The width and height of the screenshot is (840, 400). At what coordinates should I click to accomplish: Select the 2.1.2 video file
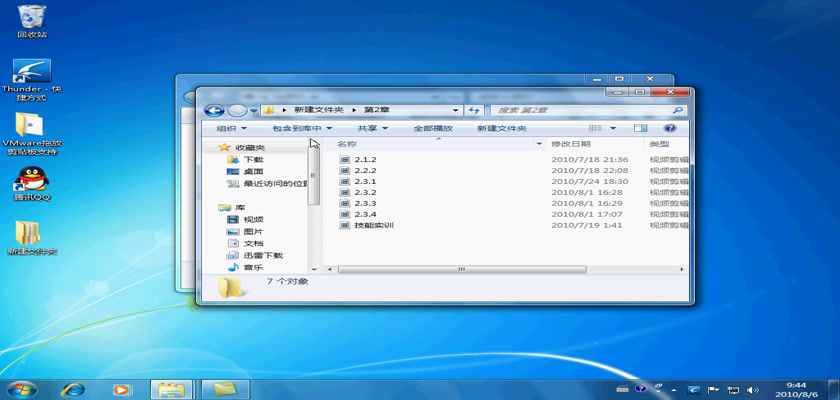click(x=365, y=159)
